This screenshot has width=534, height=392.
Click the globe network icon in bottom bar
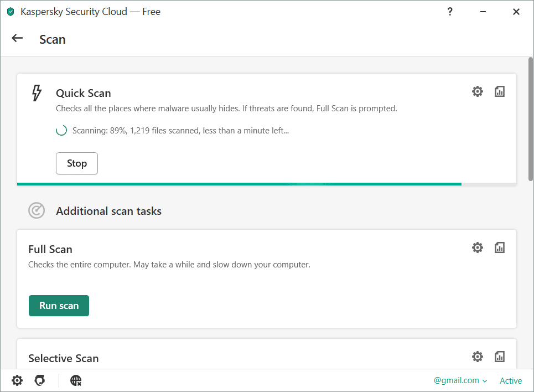[x=76, y=380]
